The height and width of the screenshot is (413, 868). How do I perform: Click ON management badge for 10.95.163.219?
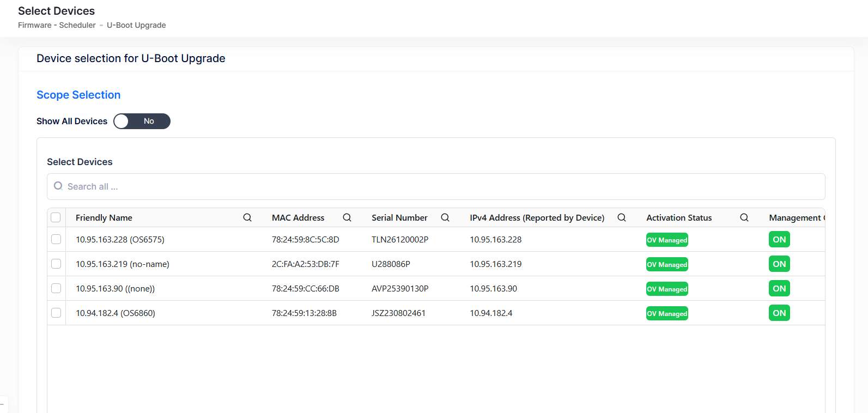(x=779, y=264)
